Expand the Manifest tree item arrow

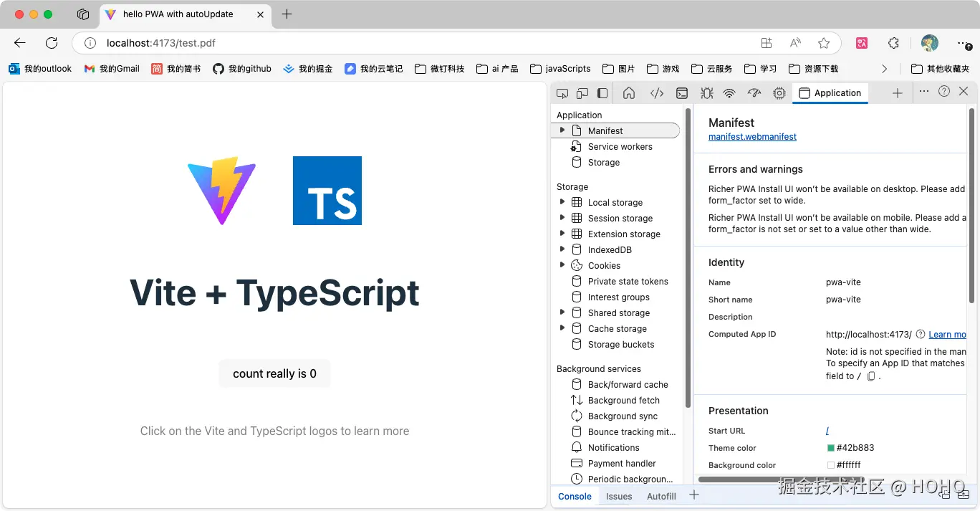[562, 130]
